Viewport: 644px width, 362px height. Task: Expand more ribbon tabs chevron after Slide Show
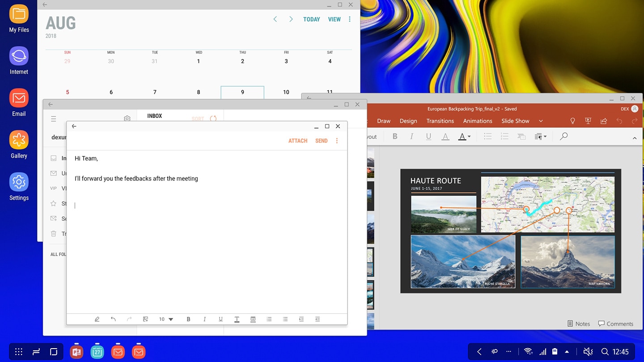(x=541, y=121)
